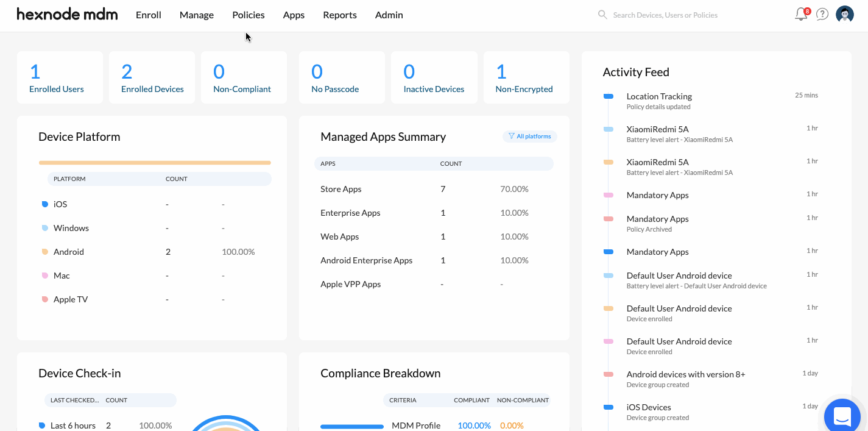
Task: Click the Location Tracking activity entry
Action: pyautogui.click(x=710, y=101)
